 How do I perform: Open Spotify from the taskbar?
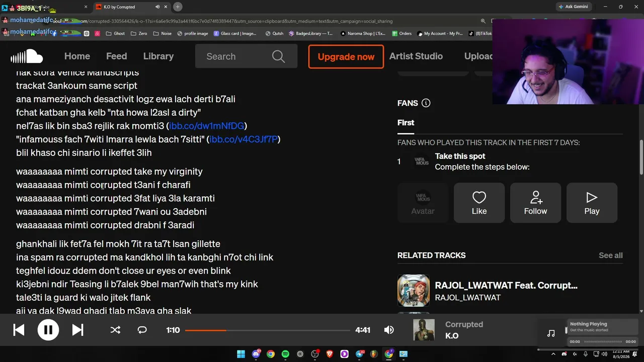point(285,354)
